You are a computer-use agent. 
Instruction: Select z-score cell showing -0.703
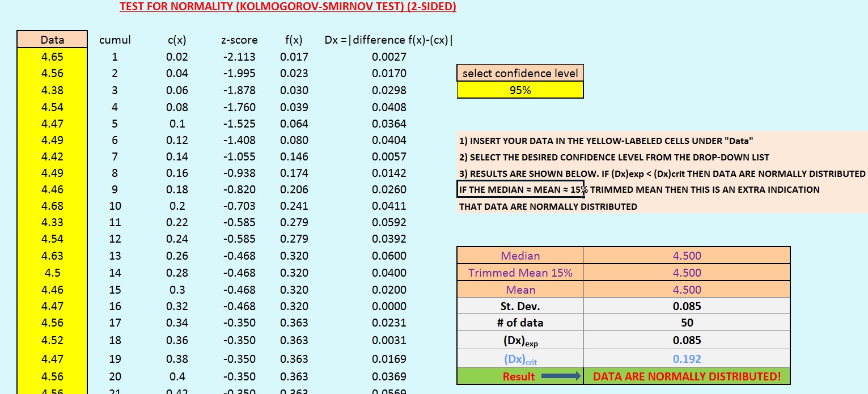[x=239, y=206]
